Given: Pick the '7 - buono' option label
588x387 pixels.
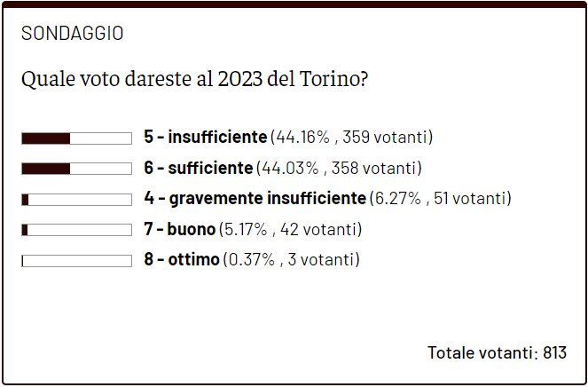Looking at the screenshot, I should coord(180,229).
